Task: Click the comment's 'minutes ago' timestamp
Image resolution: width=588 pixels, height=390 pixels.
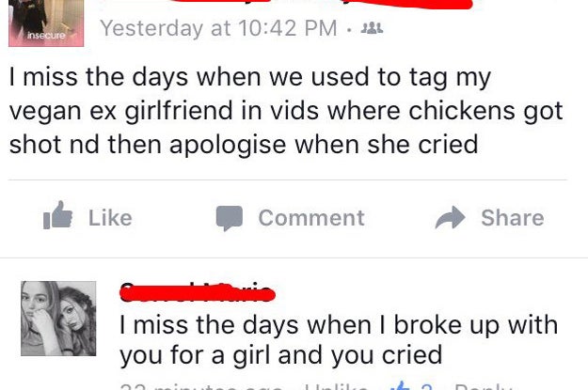Action: tap(201, 386)
